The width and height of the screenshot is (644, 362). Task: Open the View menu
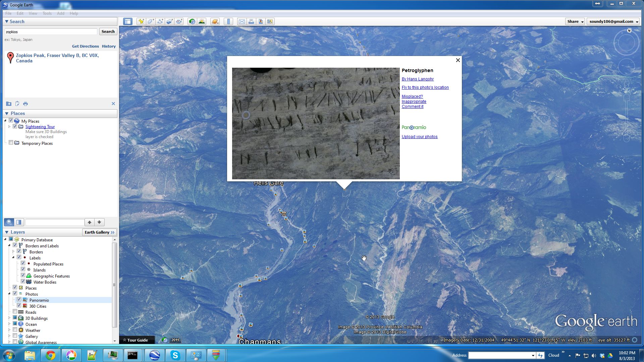pyautogui.click(x=33, y=13)
